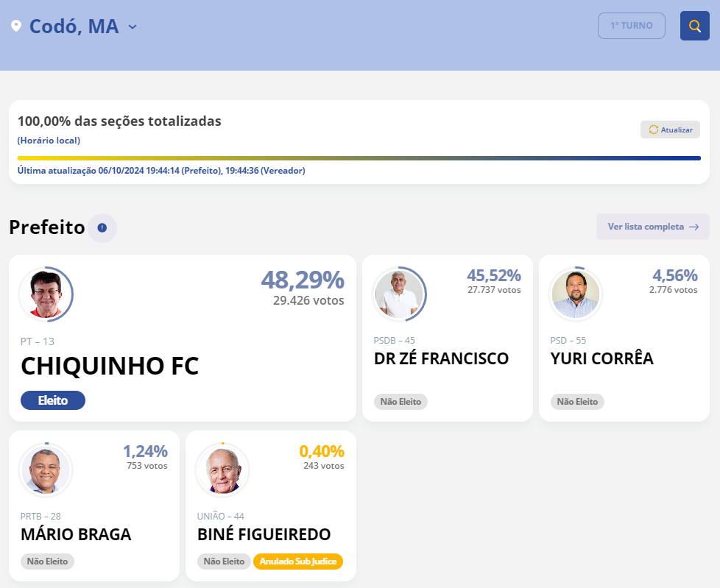Viewport: 720px width, 588px height.
Task: Click the sections totalized progress bar
Action: (x=359, y=158)
